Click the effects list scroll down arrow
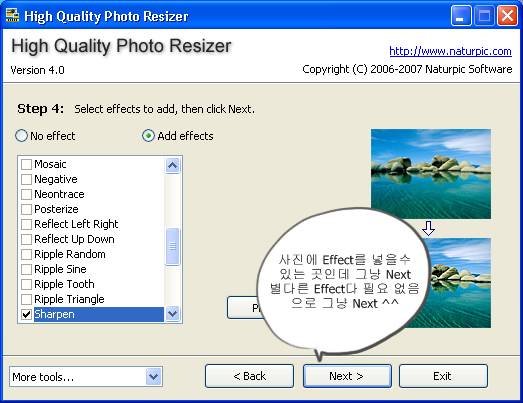Image resolution: width=523 pixels, height=403 pixels. [x=172, y=314]
